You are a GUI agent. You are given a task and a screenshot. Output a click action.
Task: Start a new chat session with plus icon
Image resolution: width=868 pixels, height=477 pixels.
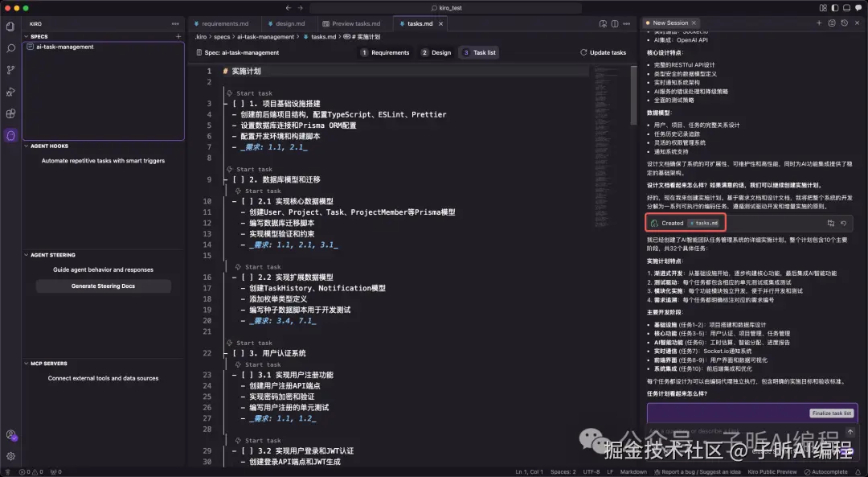pyautogui.click(x=819, y=23)
